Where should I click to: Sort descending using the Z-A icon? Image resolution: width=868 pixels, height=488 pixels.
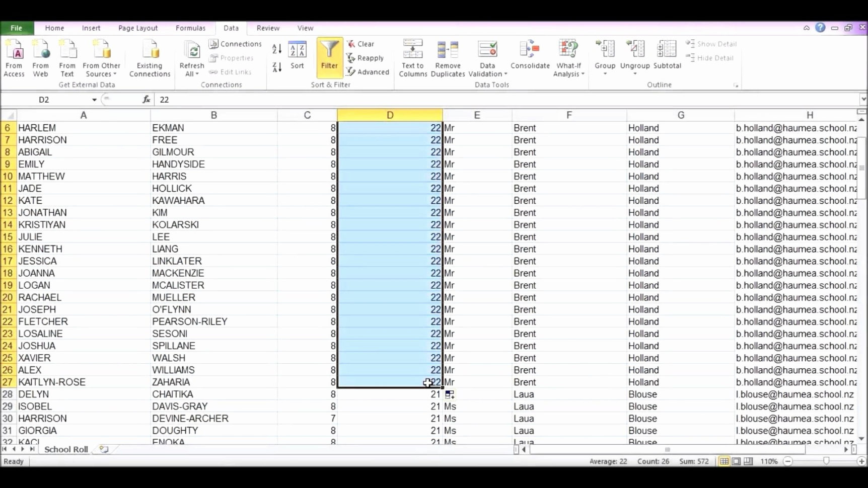point(276,67)
